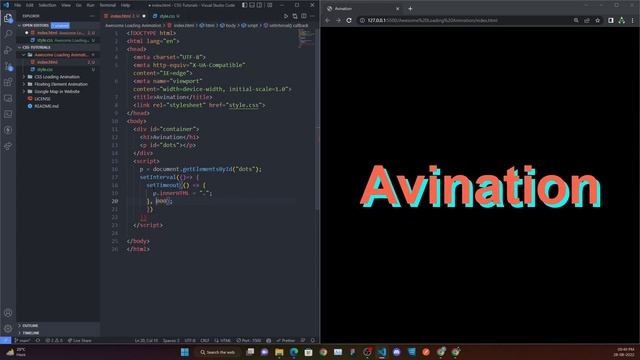Click the code minimap in the editor
The image size is (640, 360).
pos(306,39)
